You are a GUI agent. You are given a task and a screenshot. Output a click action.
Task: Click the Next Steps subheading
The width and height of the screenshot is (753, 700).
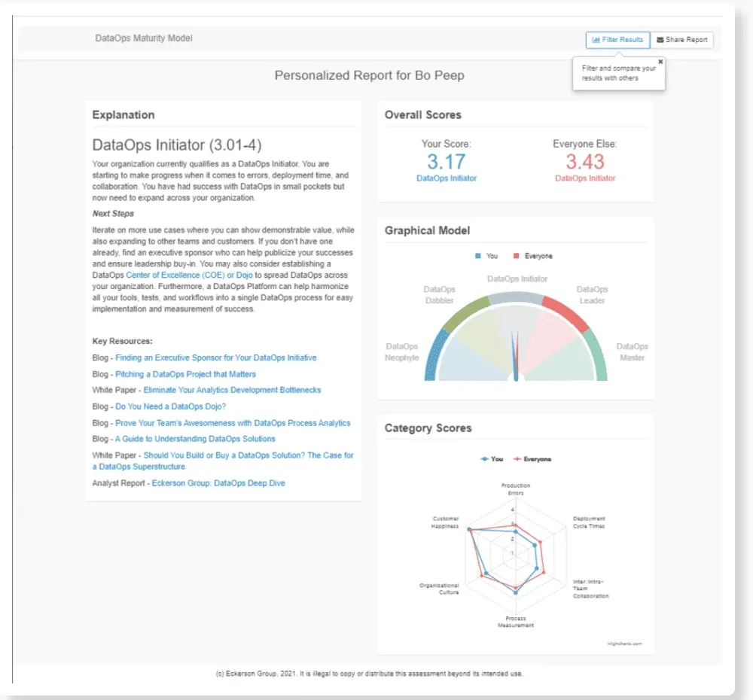click(114, 214)
